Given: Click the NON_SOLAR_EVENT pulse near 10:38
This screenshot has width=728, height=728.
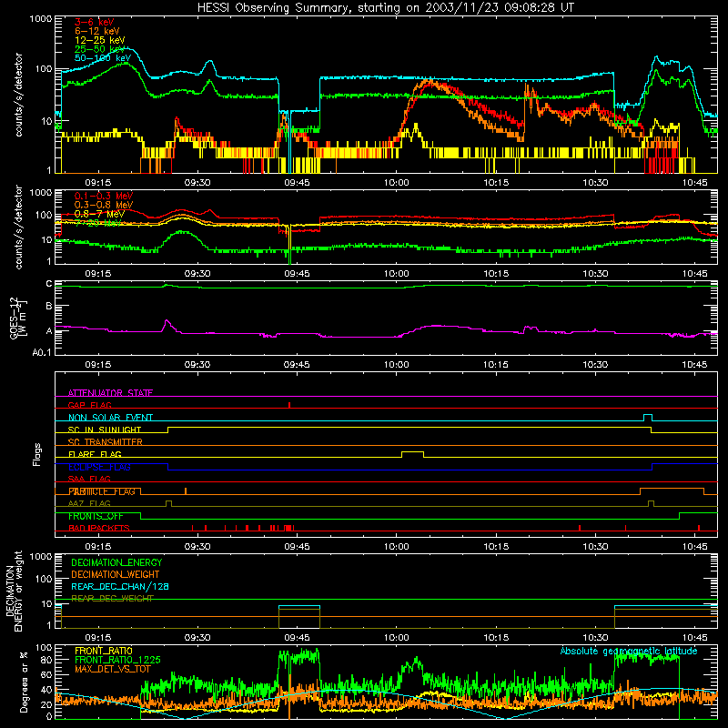Looking at the screenshot, I should click(648, 416).
